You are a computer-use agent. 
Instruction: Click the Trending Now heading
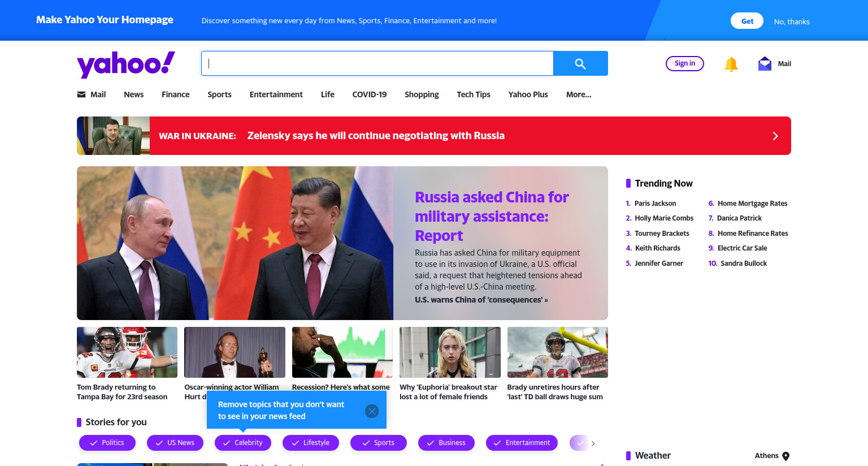click(x=663, y=183)
